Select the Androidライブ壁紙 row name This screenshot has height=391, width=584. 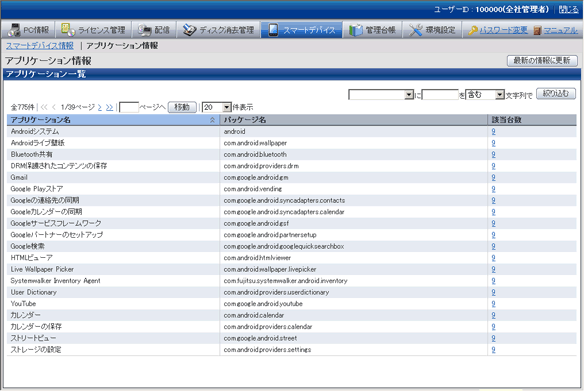click(38, 143)
